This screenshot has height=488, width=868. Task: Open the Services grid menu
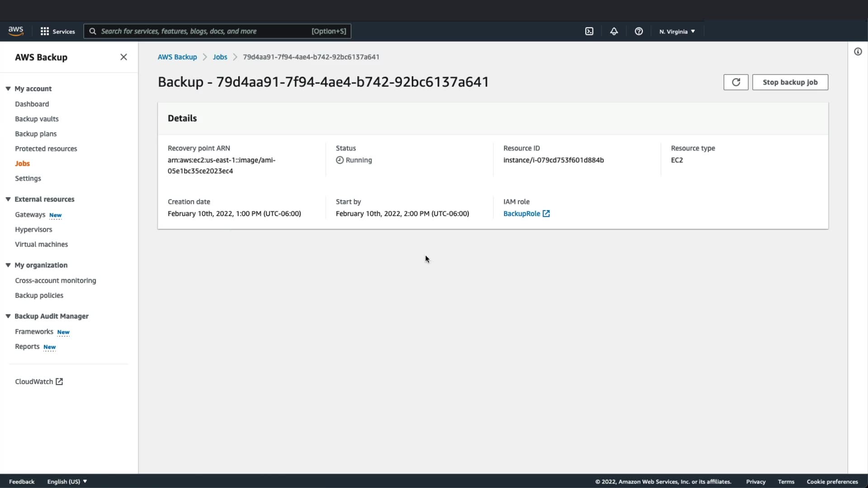[57, 31]
